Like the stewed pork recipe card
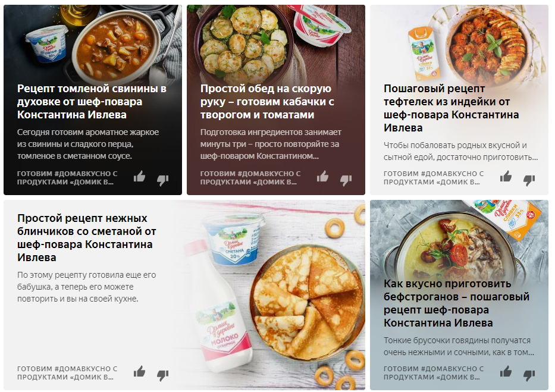The width and height of the screenshot is (555, 392). click(x=139, y=176)
